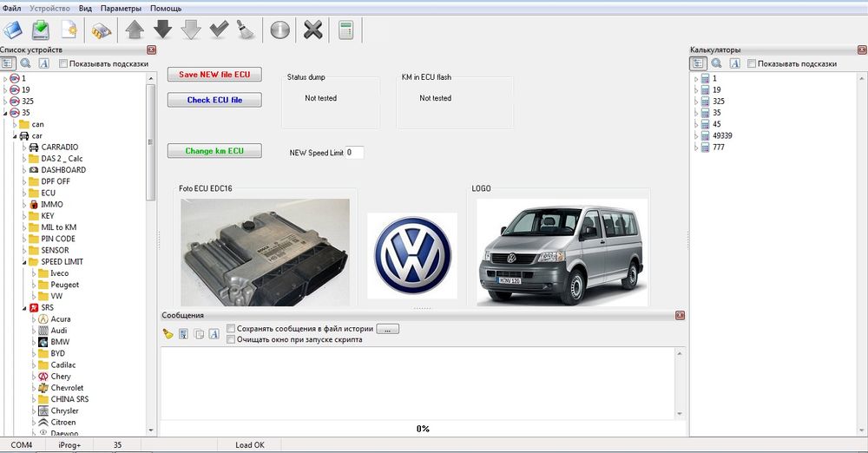Click font icon in calculators panel

pyautogui.click(x=734, y=63)
